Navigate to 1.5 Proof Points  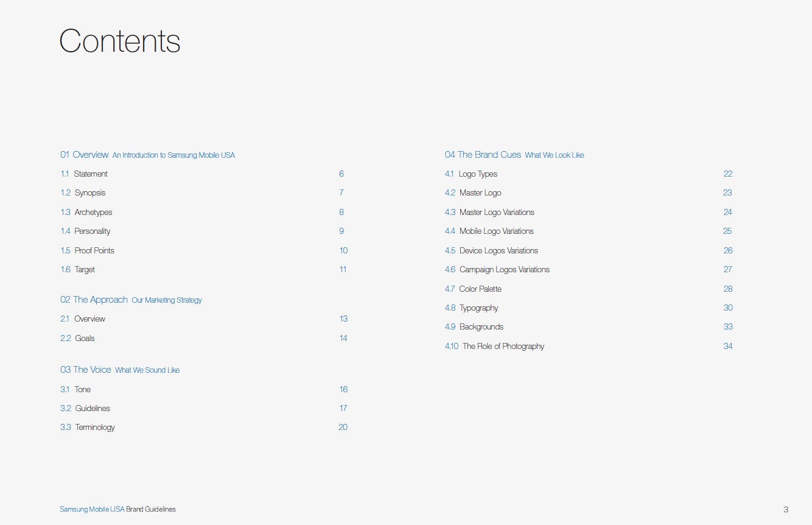pos(94,250)
